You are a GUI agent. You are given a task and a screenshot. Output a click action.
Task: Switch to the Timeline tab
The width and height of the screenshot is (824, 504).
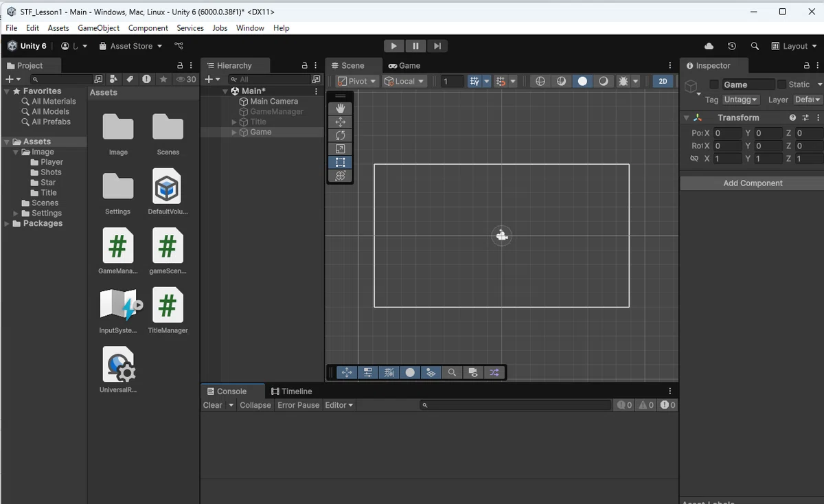(x=292, y=391)
